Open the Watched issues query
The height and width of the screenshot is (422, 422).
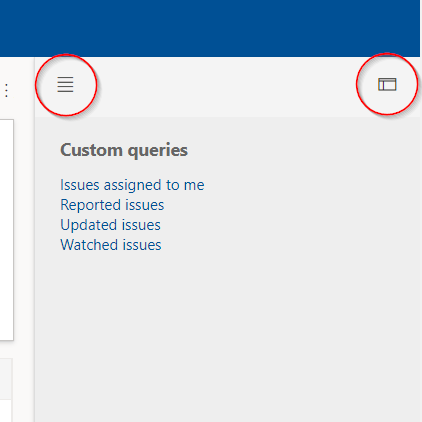[x=111, y=245]
